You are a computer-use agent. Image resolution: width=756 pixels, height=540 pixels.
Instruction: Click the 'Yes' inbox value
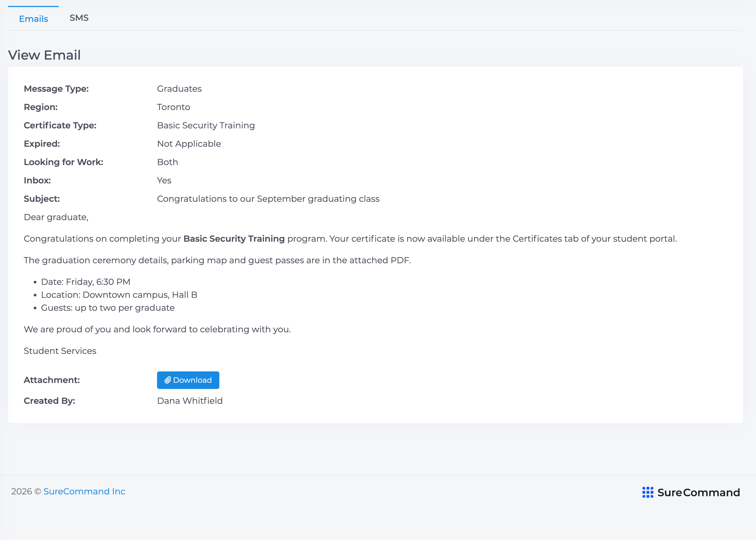pyautogui.click(x=164, y=180)
